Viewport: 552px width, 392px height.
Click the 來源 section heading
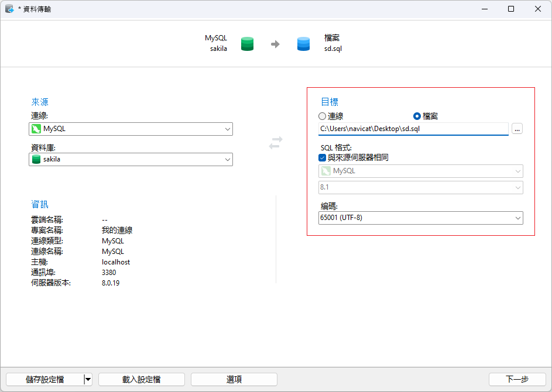[40, 102]
